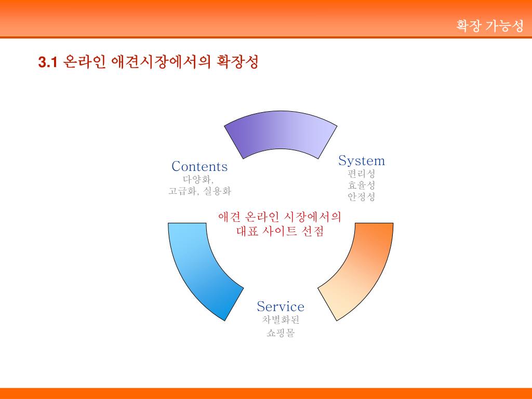The image size is (532, 399).
Task: Click the text '효율성'
Action: click(362, 185)
